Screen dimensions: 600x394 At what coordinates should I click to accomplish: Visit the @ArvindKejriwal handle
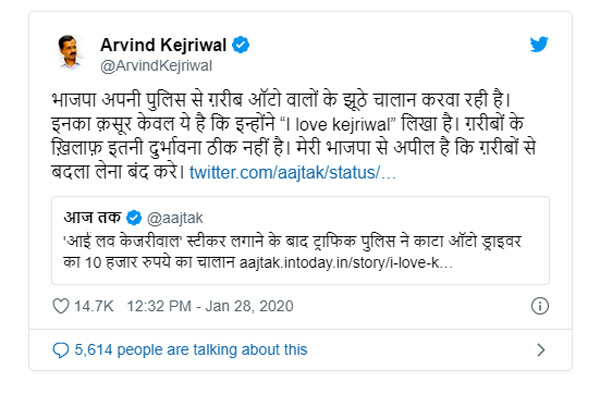[156, 66]
